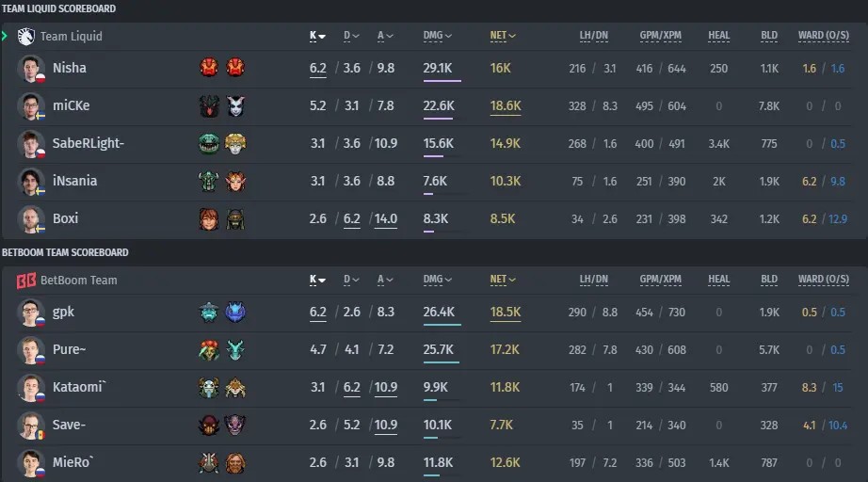Click MieRo`'s bearded second hero icon
Image resolution: width=868 pixels, height=482 pixels.
(x=235, y=462)
